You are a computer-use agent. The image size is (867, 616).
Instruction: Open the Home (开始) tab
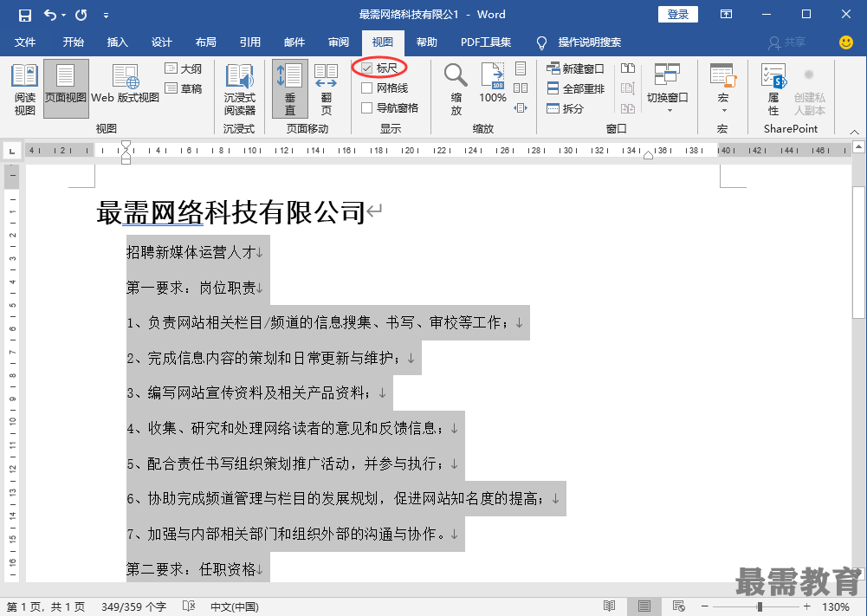pyautogui.click(x=73, y=42)
